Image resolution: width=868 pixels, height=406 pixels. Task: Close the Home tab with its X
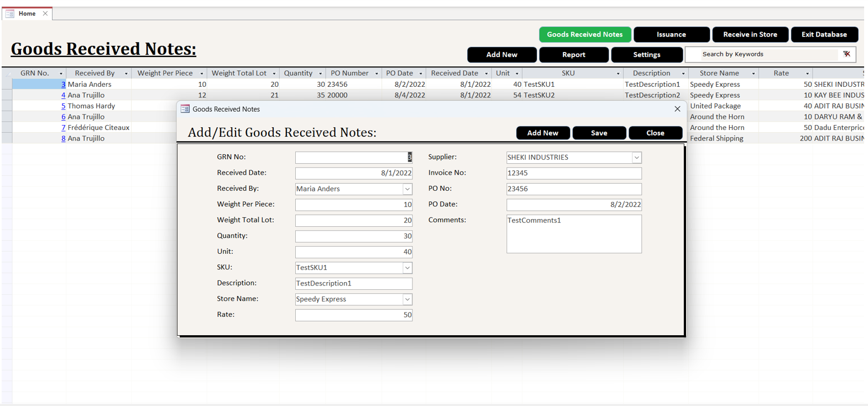[45, 13]
